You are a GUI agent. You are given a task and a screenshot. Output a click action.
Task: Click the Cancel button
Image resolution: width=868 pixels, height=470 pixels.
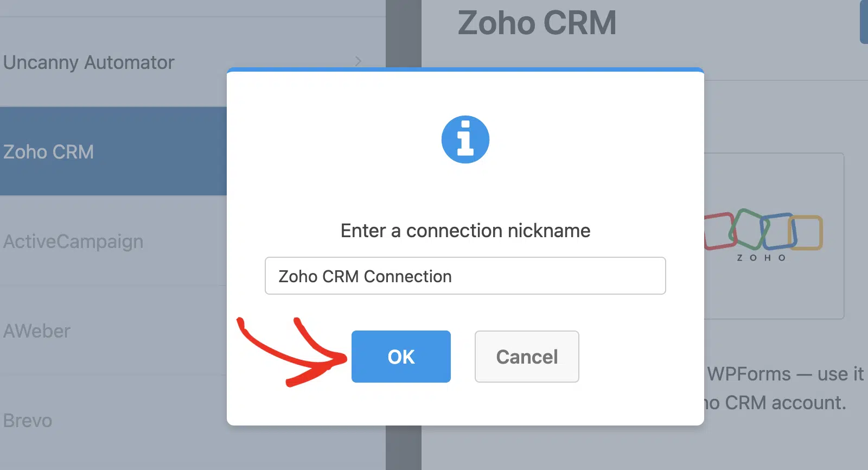[527, 357]
